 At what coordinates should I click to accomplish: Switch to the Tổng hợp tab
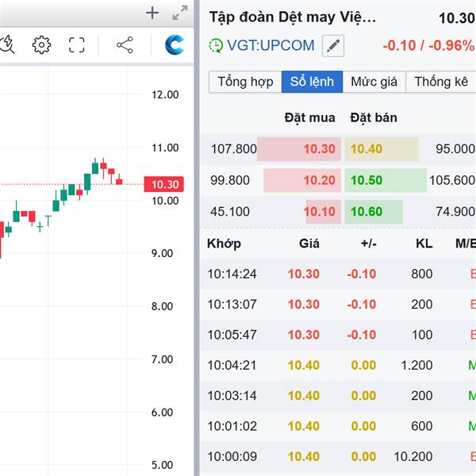245,82
